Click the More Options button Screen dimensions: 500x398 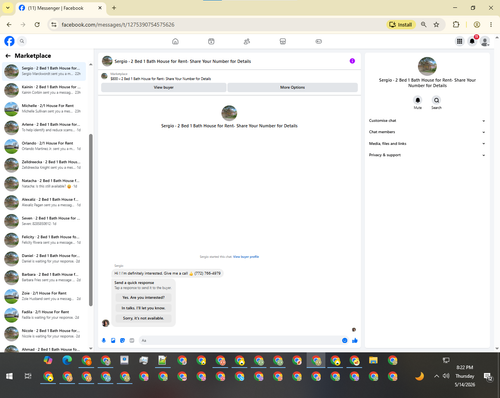click(292, 87)
